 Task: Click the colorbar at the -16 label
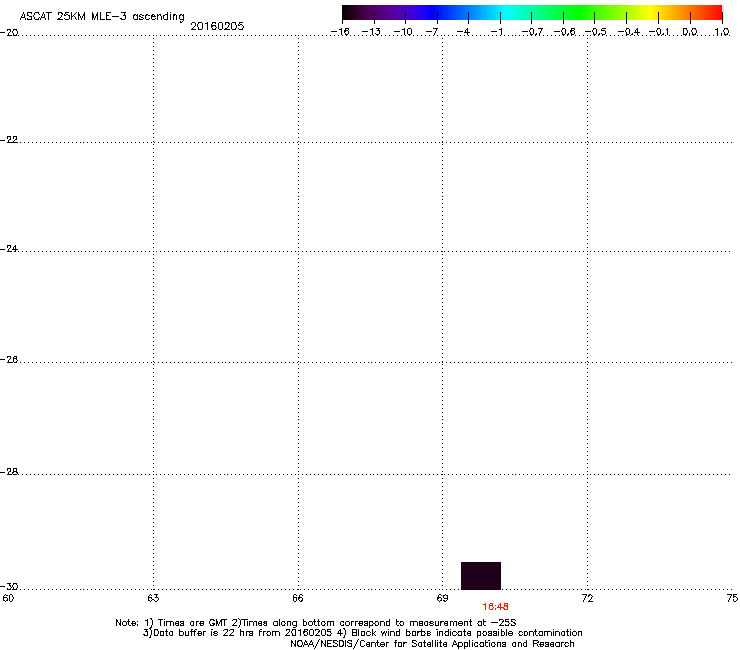[340, 32]
